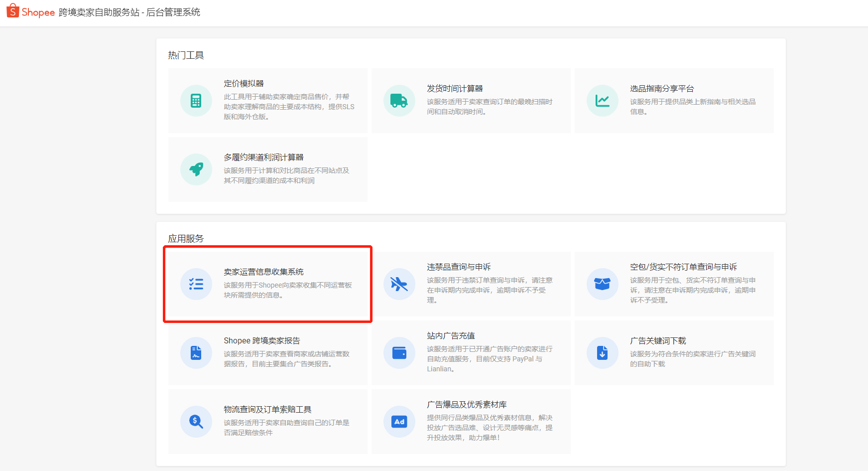Click the wallet icon for 站内广告充值

[399, 353]
